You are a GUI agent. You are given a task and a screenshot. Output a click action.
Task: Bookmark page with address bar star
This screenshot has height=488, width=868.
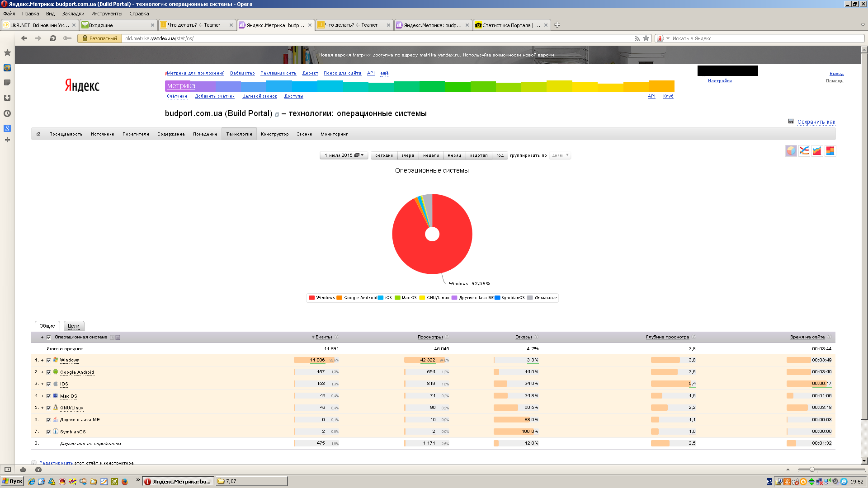[646, 38]
